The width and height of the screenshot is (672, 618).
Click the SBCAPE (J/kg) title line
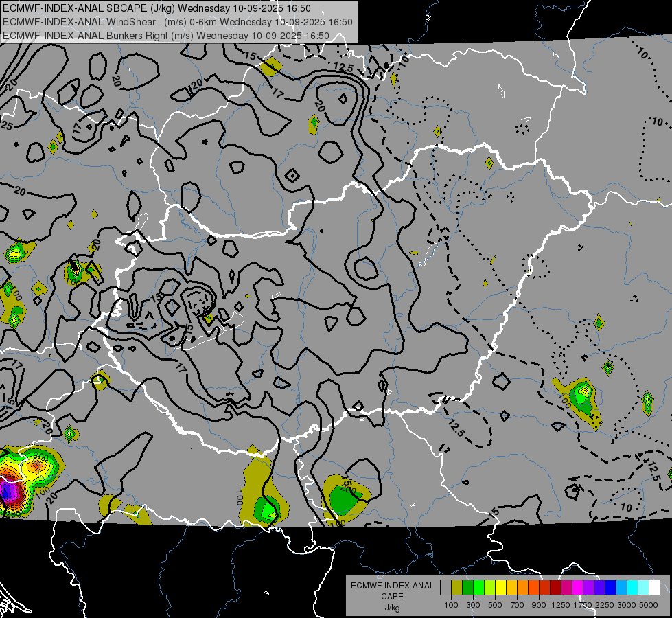[x=157, y=8]
